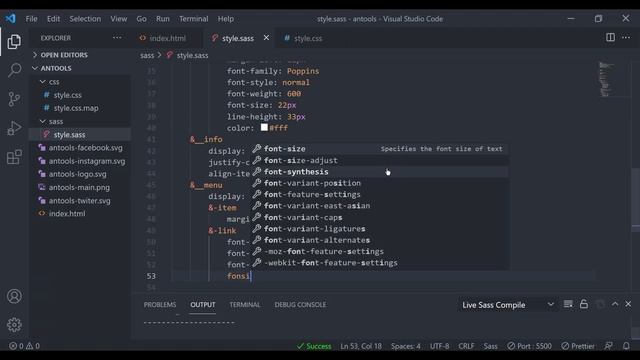Click the Visual Studio Code logo
Image resolution: width=640 pixels, height=360 pixels.
tap(11, 18)
